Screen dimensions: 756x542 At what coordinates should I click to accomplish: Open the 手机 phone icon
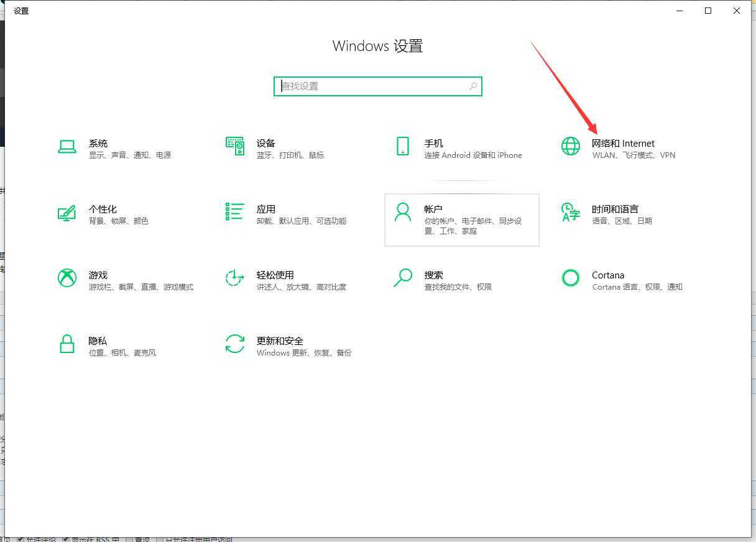403,146
